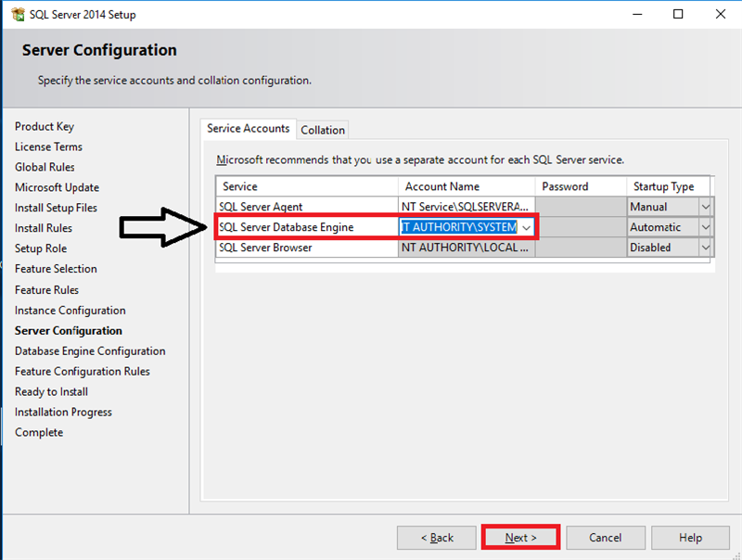Open Help for setup
742x560 pixels.
pos(690,538)
